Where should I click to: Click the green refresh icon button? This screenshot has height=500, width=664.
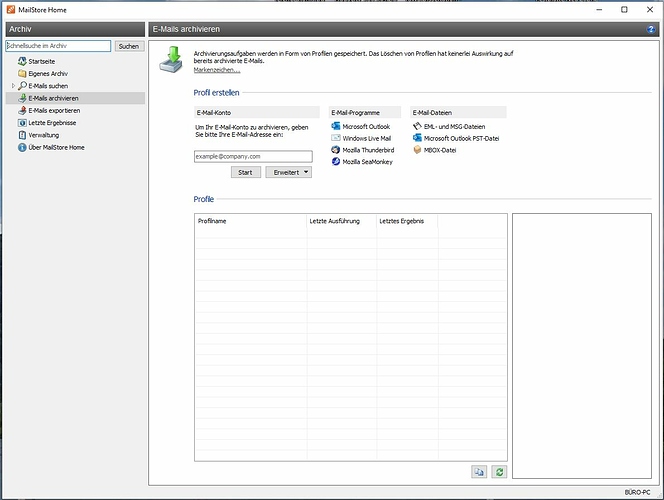pyautogui.click(x=499, y=472)
